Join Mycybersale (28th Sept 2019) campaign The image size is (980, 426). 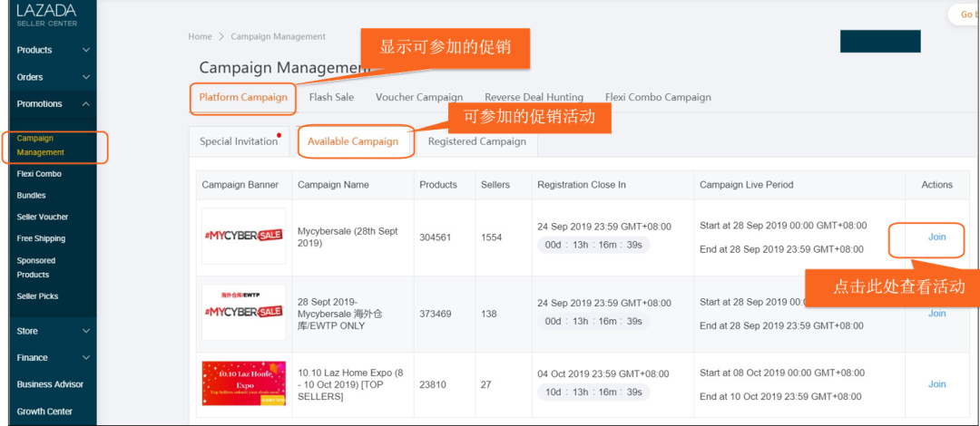click(x=936, y=237)
